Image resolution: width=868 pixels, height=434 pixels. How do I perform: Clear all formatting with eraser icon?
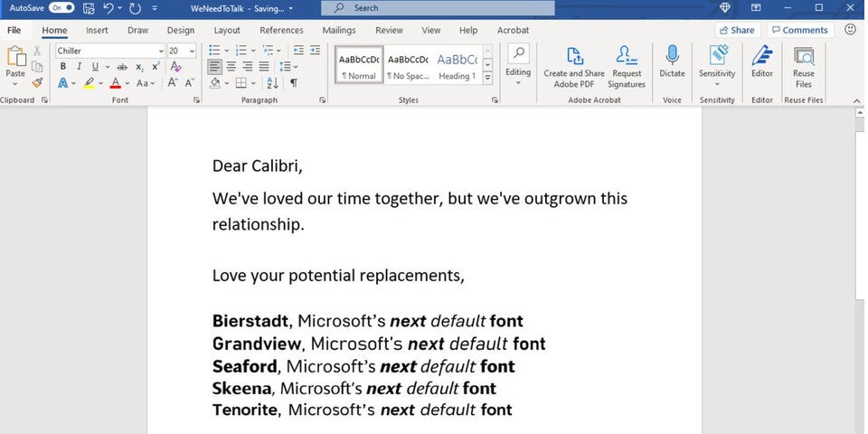pos(176,66)
